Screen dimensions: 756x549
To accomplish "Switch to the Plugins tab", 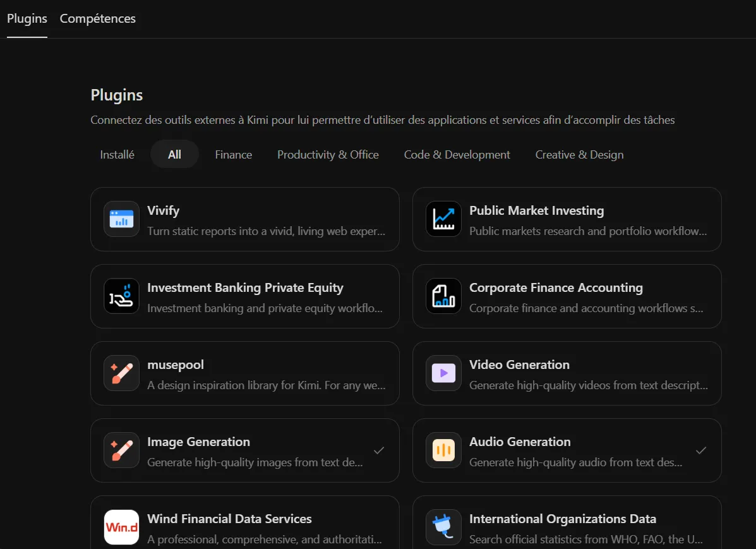I will tap(27, 18).
